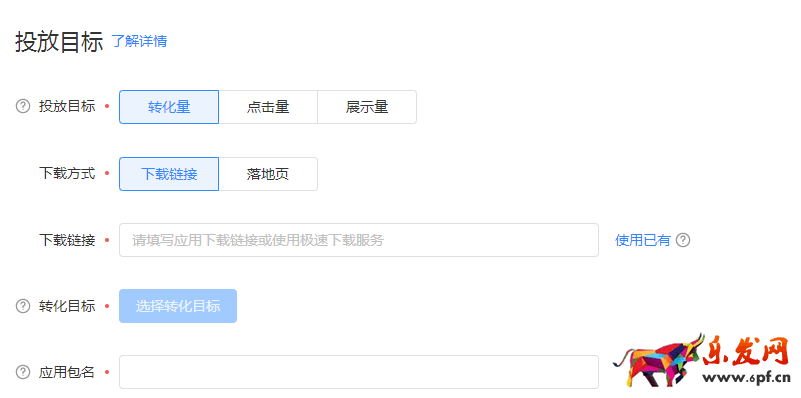Image resolution: width=801 pixels, height=398 pixels.
Task: Click the 应用包名 field label
Action: [67, 372]
